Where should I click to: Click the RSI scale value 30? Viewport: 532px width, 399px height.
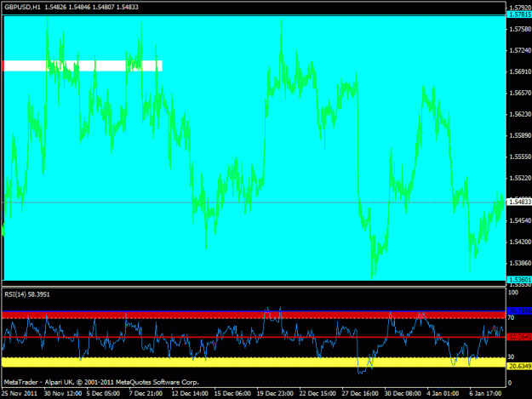point(511,356)
